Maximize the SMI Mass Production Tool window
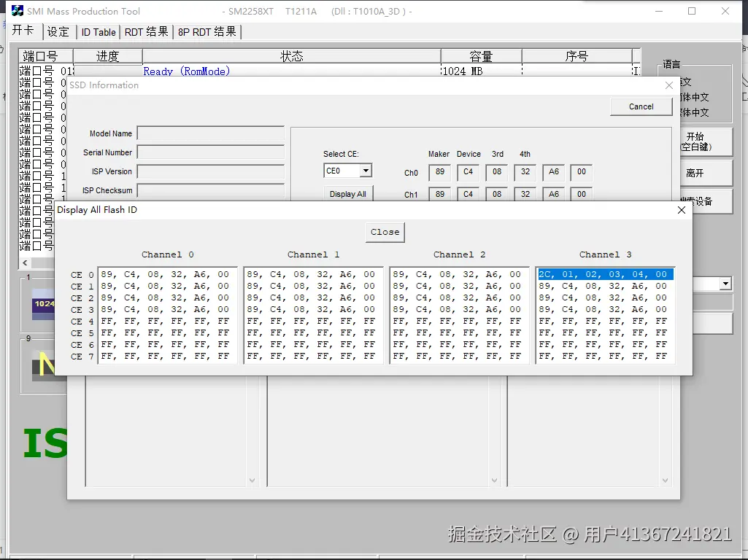This screenshot has height=560, width=748. tap(692, 11)
